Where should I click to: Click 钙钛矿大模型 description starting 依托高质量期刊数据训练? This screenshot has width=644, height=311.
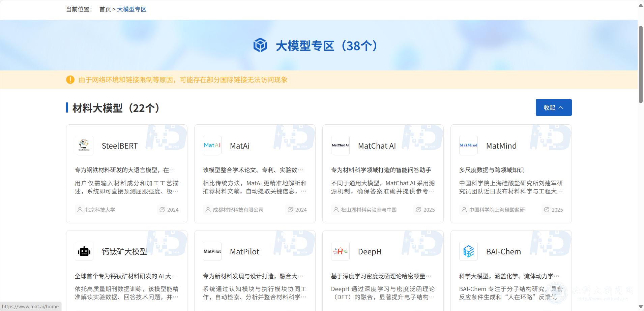pos(126,293)
